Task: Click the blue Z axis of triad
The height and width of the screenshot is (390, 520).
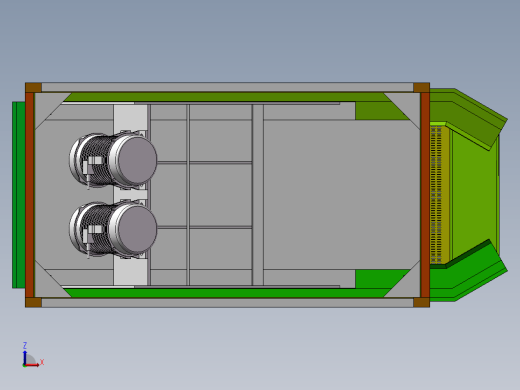Action: 25,357
